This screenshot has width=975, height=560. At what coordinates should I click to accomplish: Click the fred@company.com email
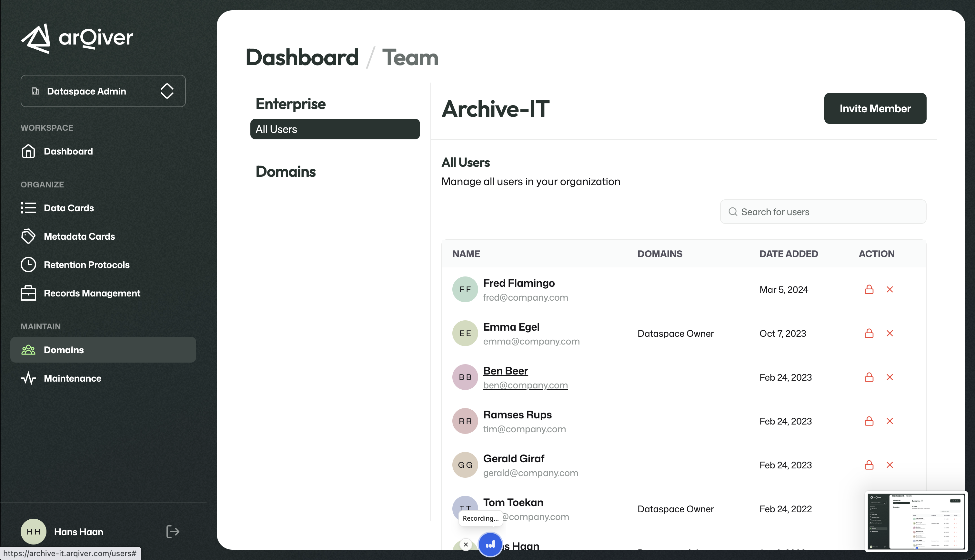525,298
